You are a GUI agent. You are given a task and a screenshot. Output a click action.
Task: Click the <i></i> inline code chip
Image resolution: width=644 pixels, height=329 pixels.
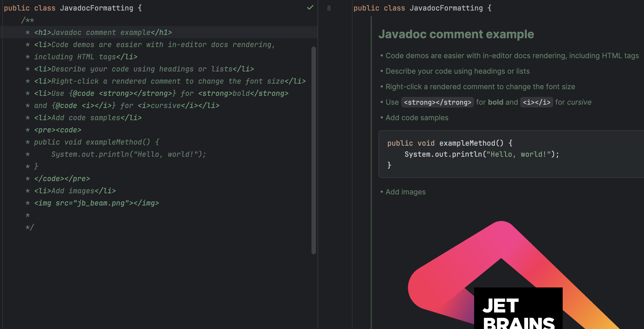pyautogui.click(x=537, y=102)
